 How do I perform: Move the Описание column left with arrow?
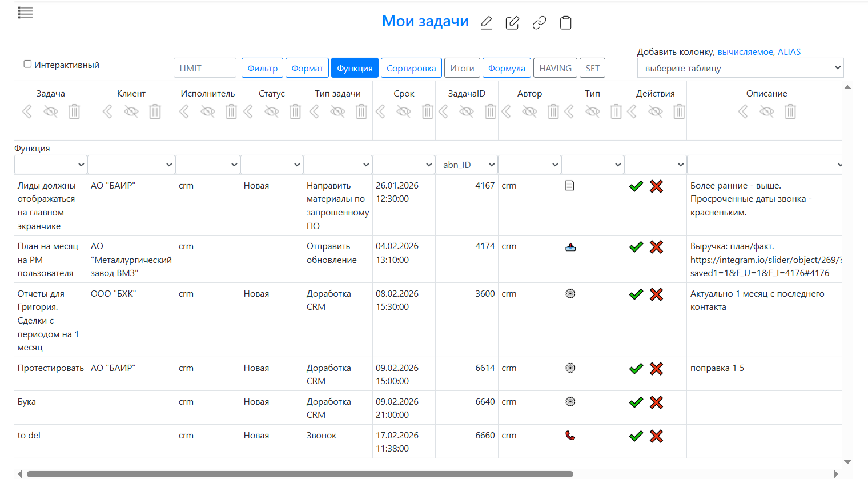742,111
